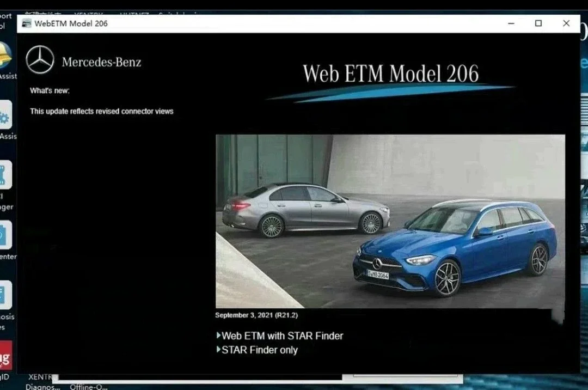Click arrow beside STAR Finder only

(x=219, y=350)
